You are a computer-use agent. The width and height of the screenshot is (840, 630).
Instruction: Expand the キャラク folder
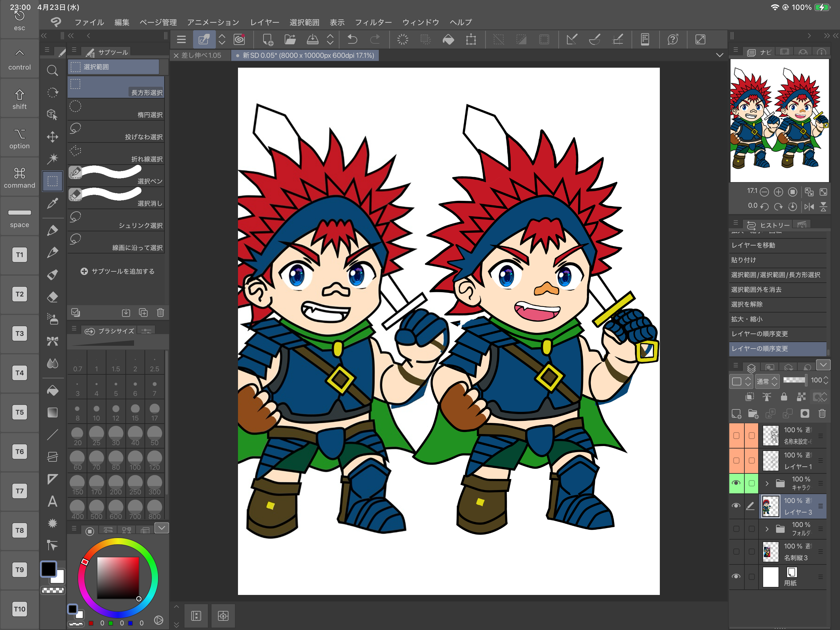pos(767,483)
